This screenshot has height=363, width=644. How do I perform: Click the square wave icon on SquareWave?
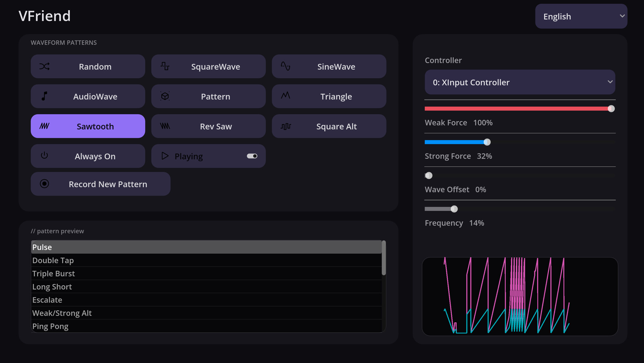click(x=165, y=66)
